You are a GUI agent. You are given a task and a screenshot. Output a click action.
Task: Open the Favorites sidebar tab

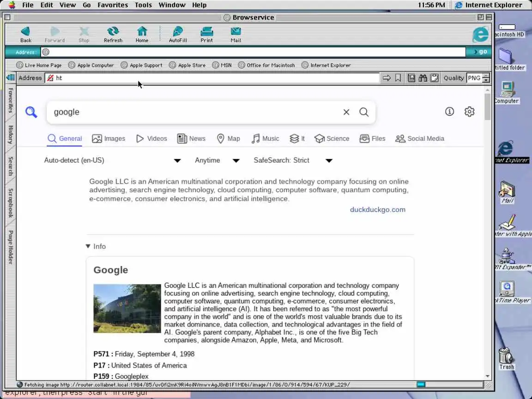(11, 100)
